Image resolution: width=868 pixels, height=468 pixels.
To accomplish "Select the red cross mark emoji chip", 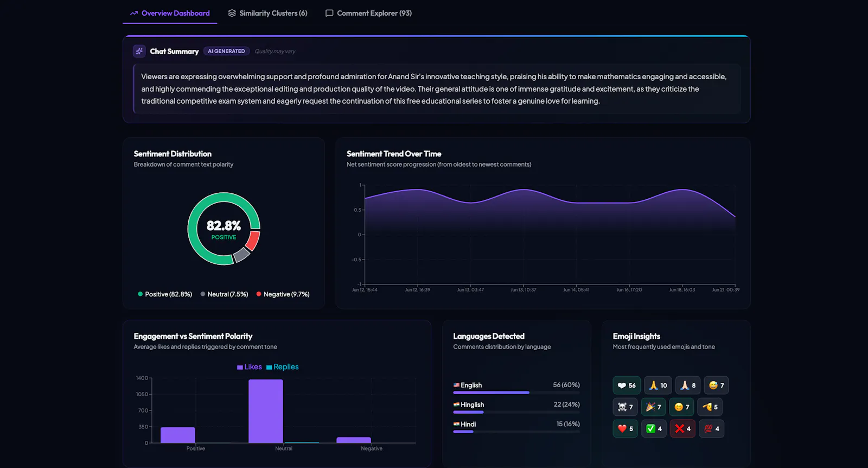I will (x=682, y=429).
